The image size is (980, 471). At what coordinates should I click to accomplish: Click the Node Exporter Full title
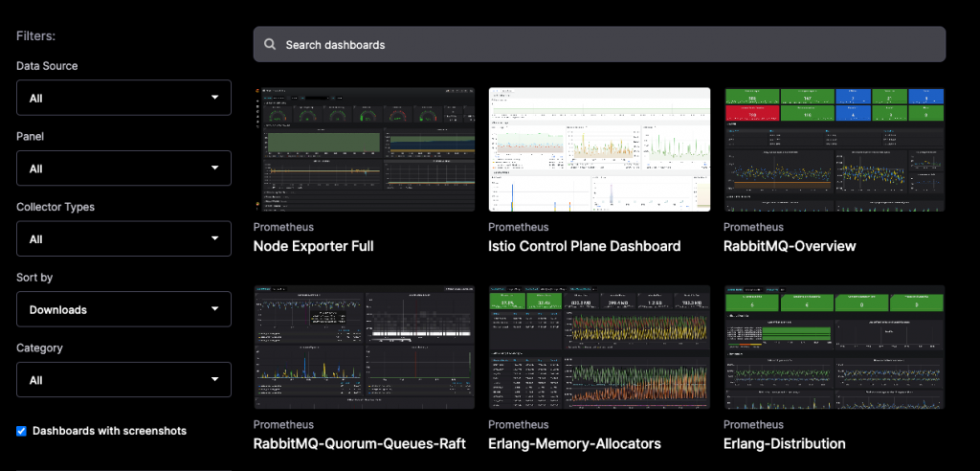(313, 246)
